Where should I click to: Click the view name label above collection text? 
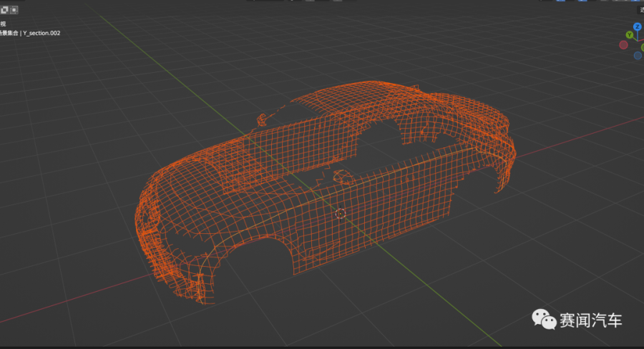[3, 23]
